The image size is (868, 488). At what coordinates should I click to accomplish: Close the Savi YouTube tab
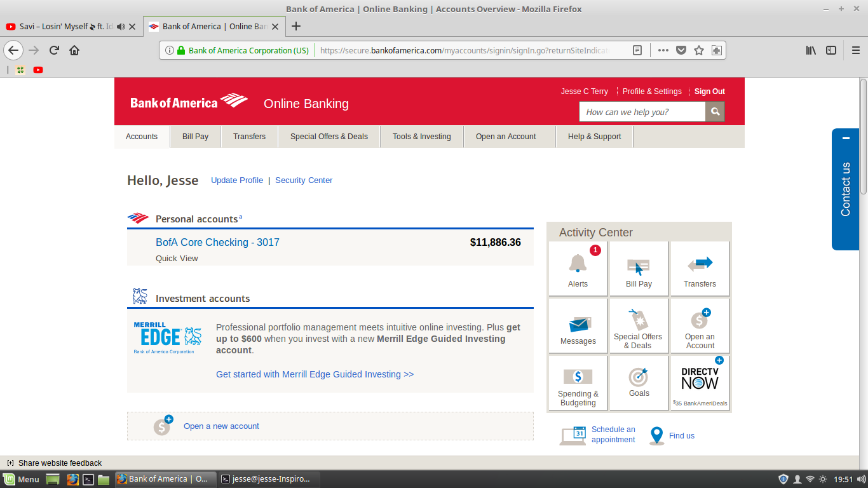[x=132, y=27]
